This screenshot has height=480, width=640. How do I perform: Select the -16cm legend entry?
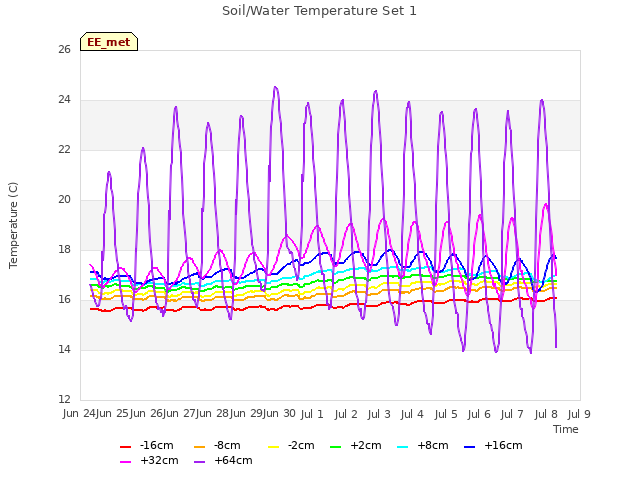(x=147, y=445)
